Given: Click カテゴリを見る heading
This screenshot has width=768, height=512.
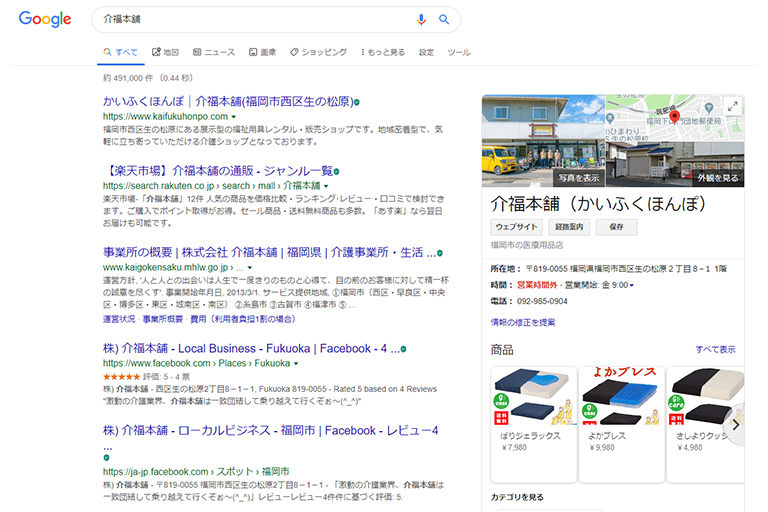Looking at the screenshot, I should pos(517,497).
